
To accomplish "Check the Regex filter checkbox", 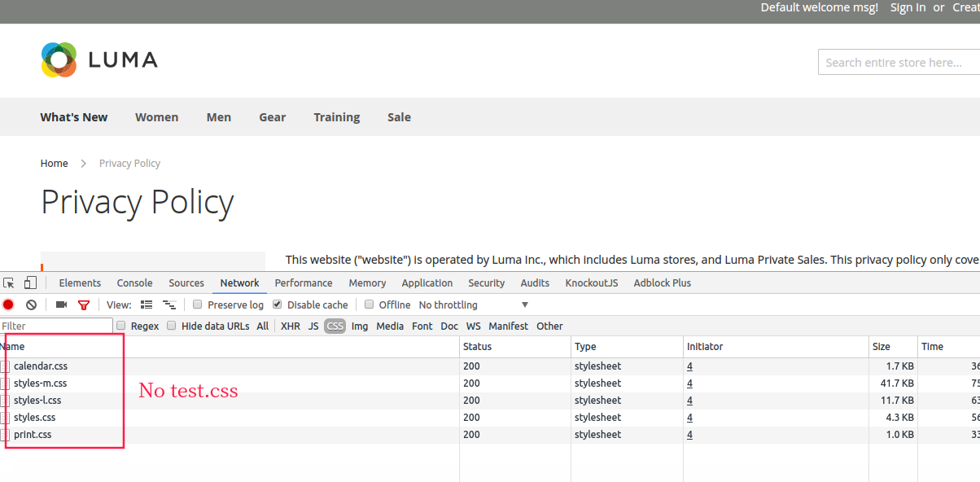I will (121, 326).
